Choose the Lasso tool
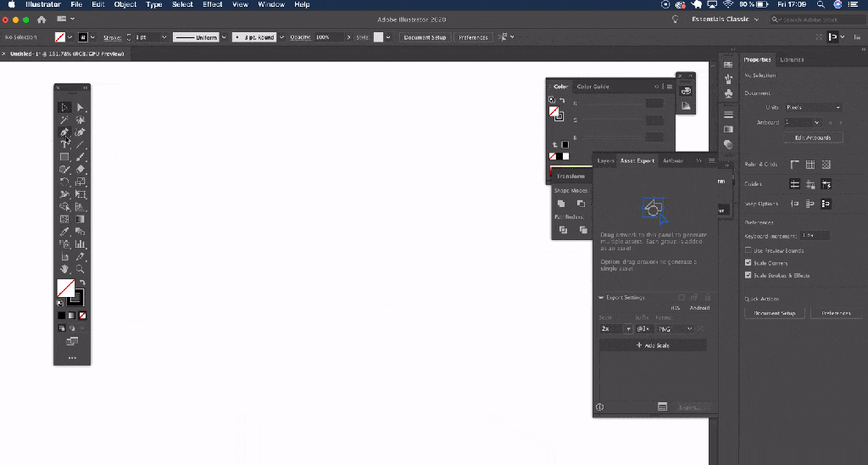Image resolution: width=868 pixels, height=465 pixels. coord(81,120)
